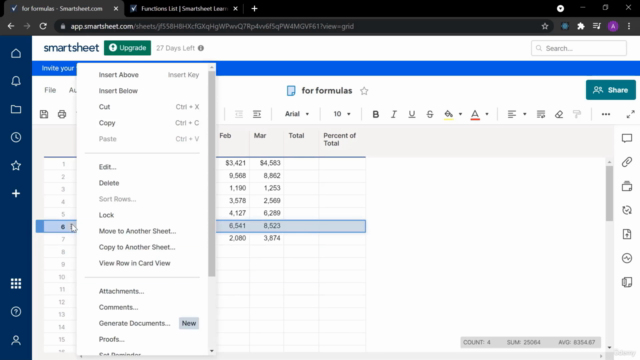
Task: Click the format painter icon
Action: 577,114
